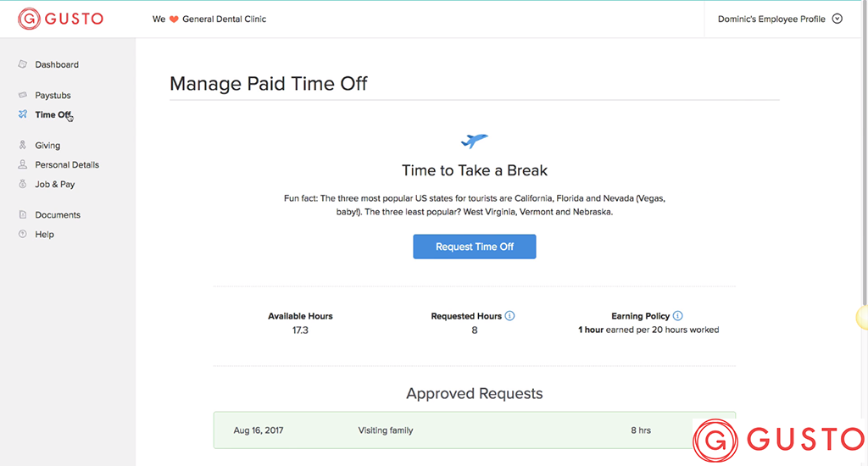The height and width of the screenshot is (466, 868).
Task: Click the blue airplane illustration
Action: (x=475, y=141)
